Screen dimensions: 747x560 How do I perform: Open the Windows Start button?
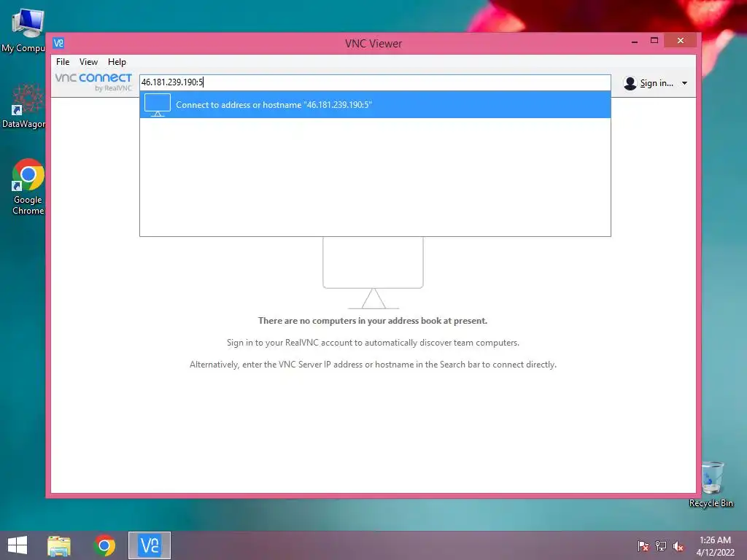[18, 545]
